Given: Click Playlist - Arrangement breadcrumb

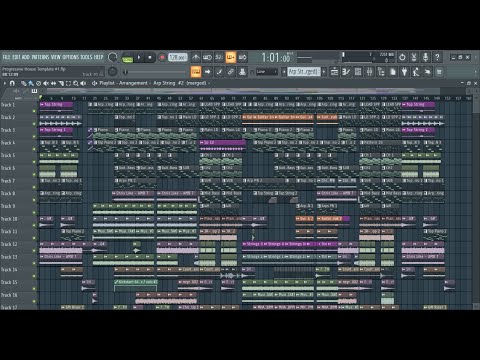Looking at the screenshot, I should [123, 83].
